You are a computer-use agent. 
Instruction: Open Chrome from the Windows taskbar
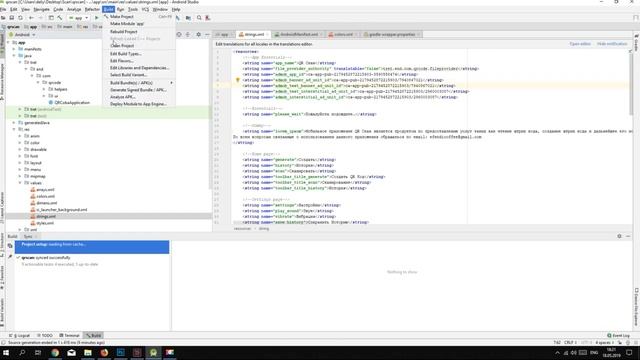pyautogui.click(x=55, y=353)
